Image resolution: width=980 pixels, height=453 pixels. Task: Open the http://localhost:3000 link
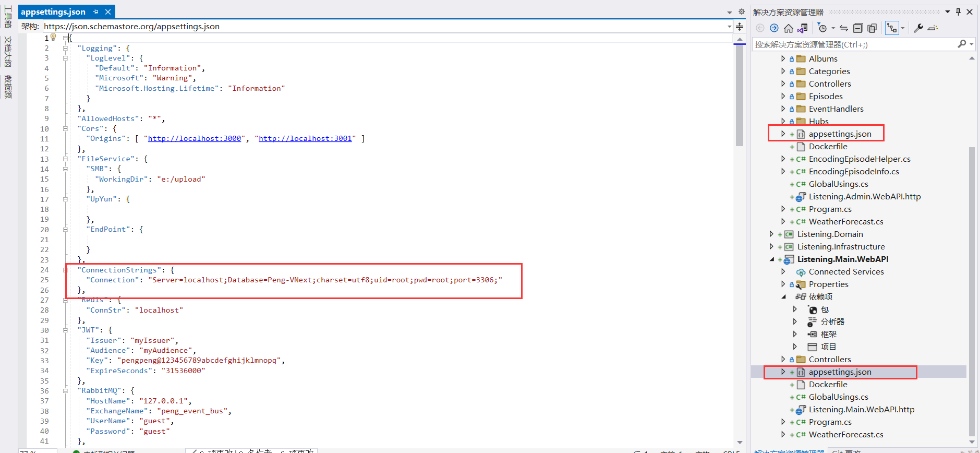click(195, 138)
